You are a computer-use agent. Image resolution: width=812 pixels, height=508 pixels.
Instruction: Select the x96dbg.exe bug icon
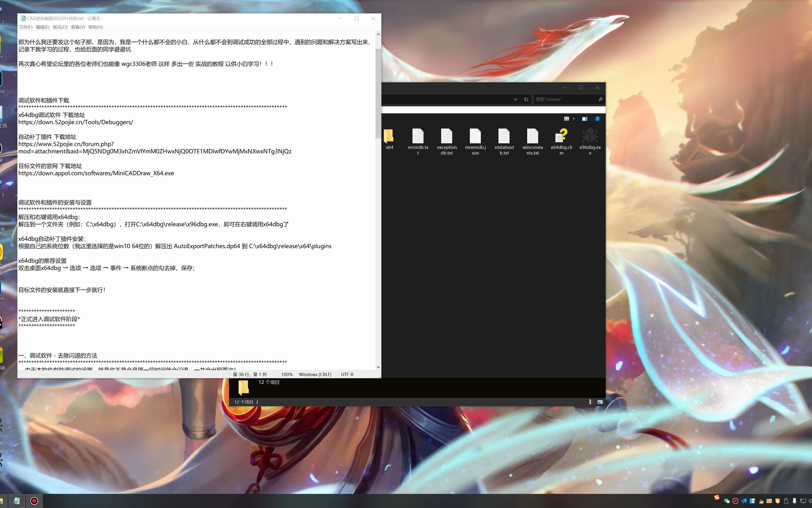(590, 136)
